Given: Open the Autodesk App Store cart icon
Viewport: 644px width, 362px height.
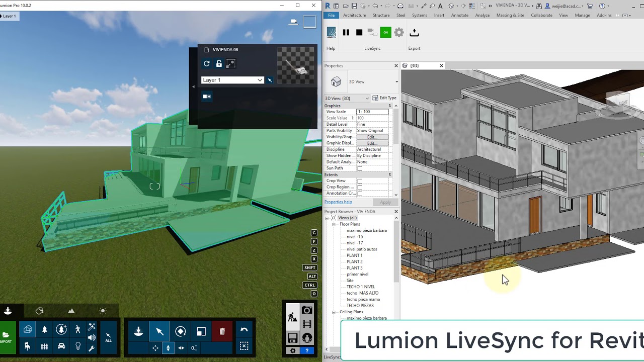Looking at the screenshot, I should pos(590,6).
